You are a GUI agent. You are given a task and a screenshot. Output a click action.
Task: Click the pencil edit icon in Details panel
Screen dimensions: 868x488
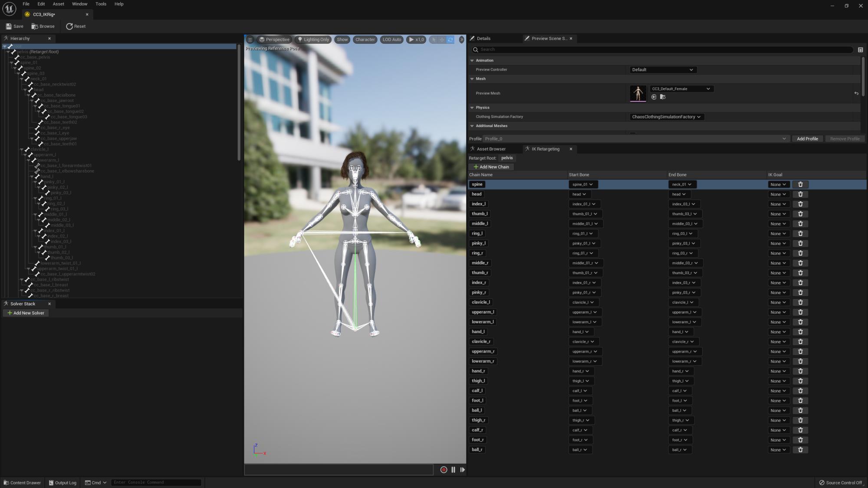tap(472, 39)
